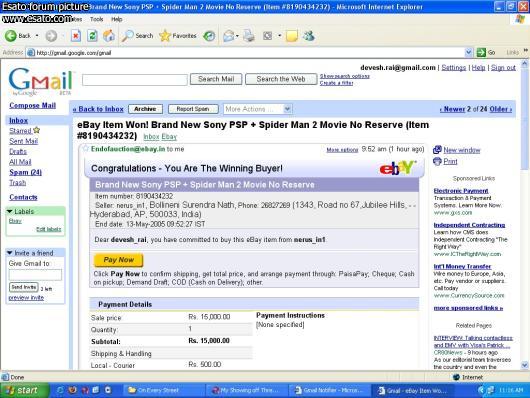Open the Trash folder
530x398 pixels.
point(18,183)
